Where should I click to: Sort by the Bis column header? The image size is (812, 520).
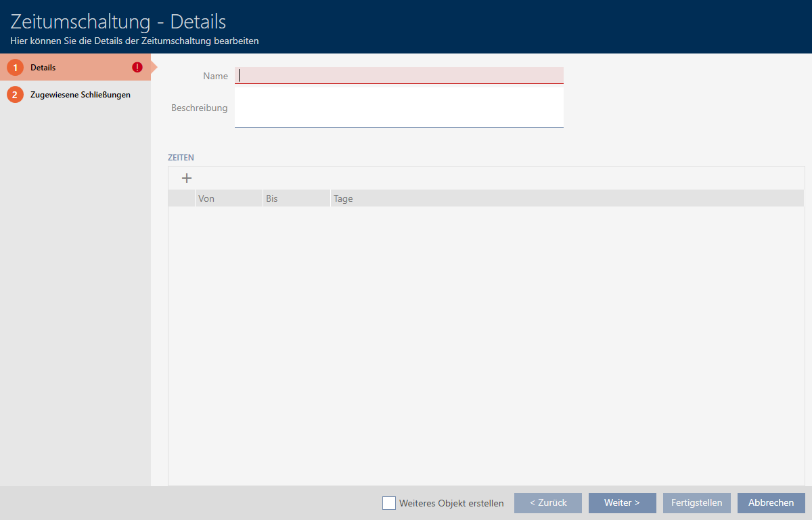point(296,198)
